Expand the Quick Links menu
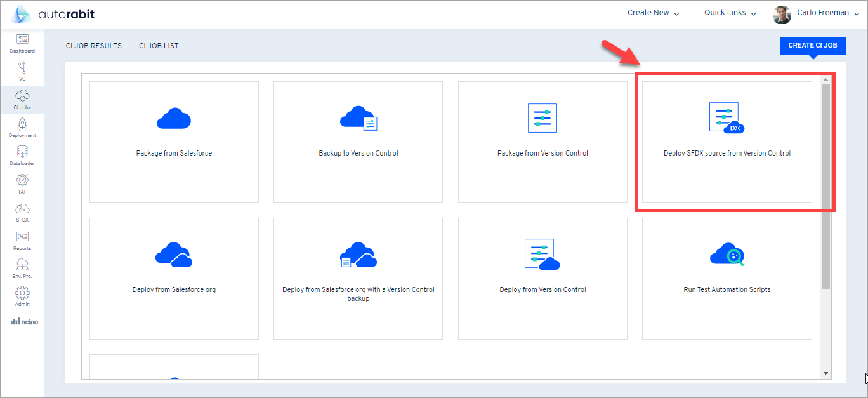868x398 pixels. click(x=729, y=12)
